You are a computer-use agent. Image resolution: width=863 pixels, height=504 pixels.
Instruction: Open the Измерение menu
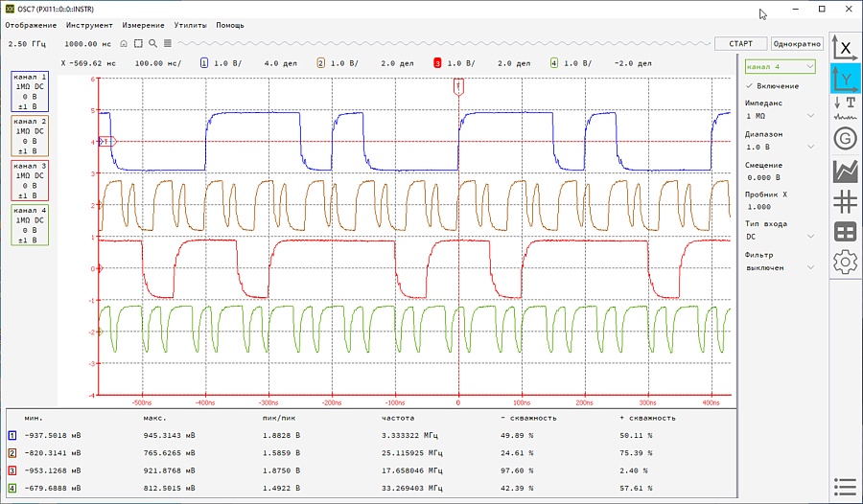142,25
